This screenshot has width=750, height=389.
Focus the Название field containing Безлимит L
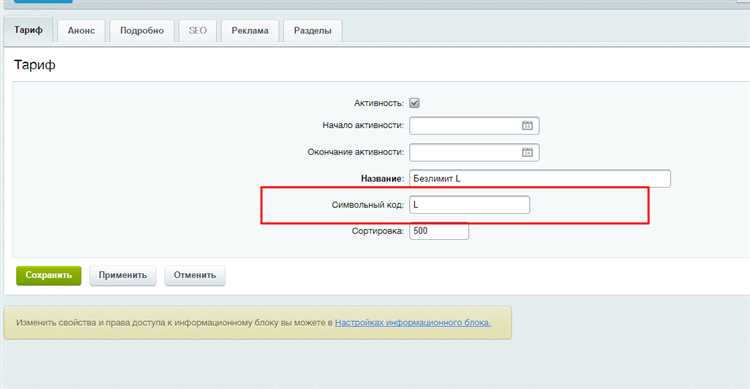click(x=540, y=178)
